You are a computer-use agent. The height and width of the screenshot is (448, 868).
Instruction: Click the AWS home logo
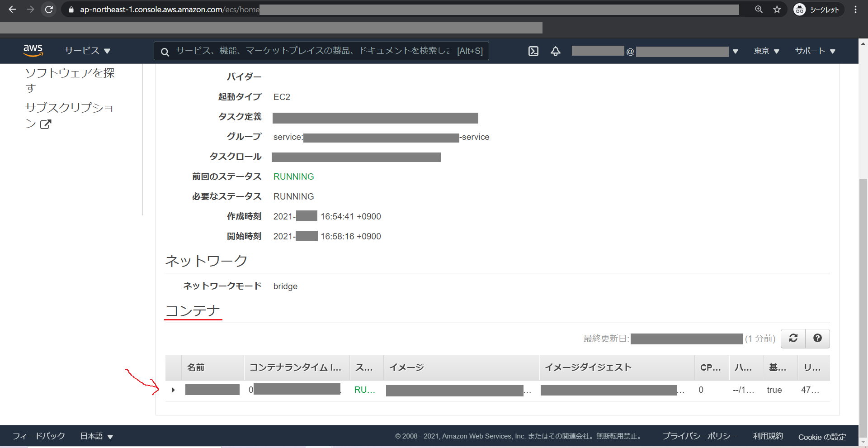pyautogui.click(x=33, y=51)
